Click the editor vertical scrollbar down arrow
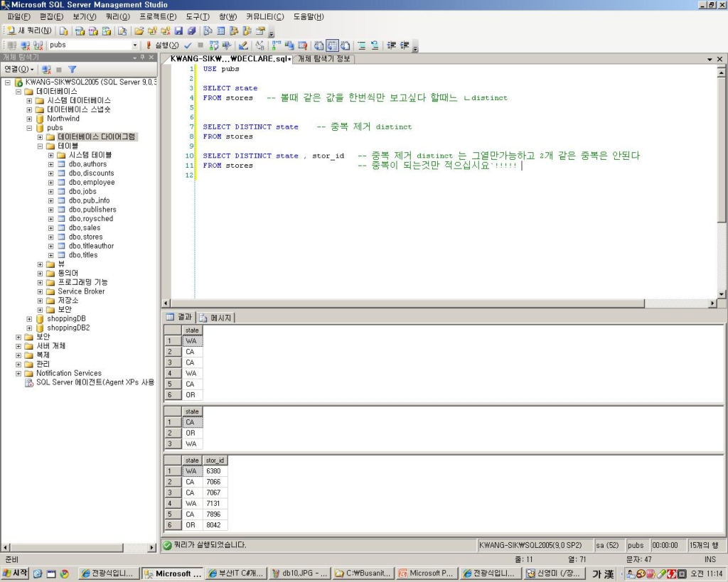Viewport: 728px width, 582px height. coord(721,294)
